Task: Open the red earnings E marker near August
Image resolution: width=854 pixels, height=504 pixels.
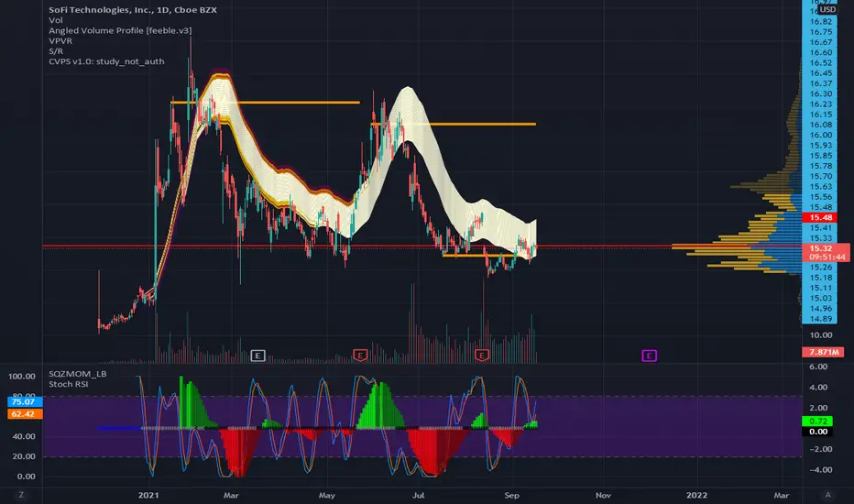Action: coord(481,356)
